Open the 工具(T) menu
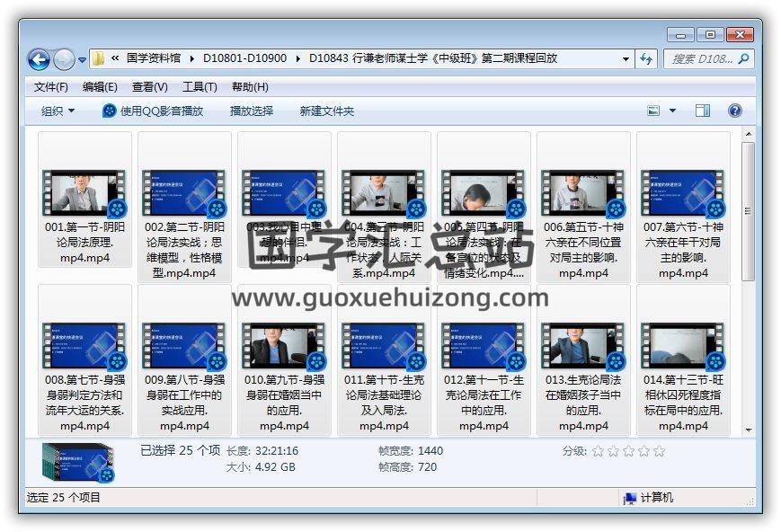781x532 pixels. click(x=199, y=87)
